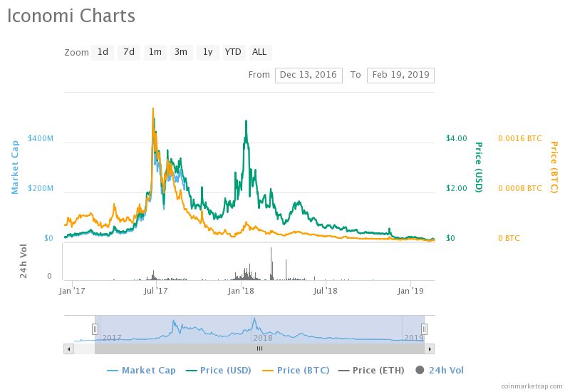The image size is (570, 392).
Task: Set zoom to 1d
Action: (x=103, y=52)
